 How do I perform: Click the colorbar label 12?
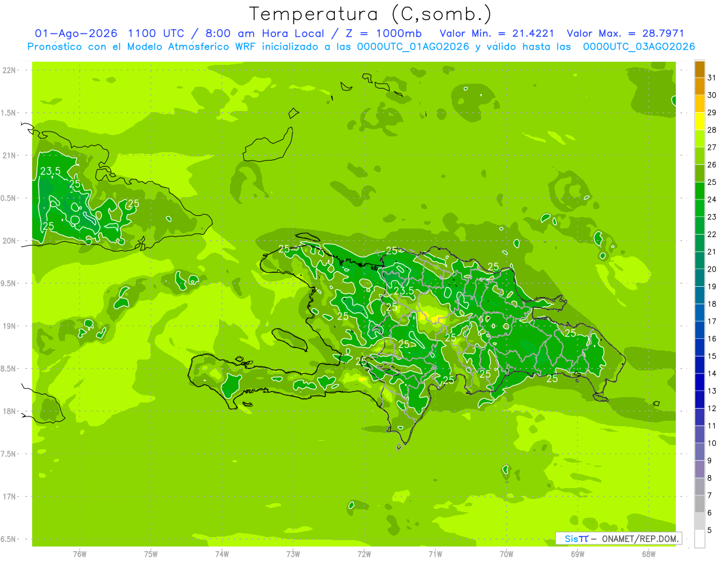pyautogui.click(x=712, y=408)
